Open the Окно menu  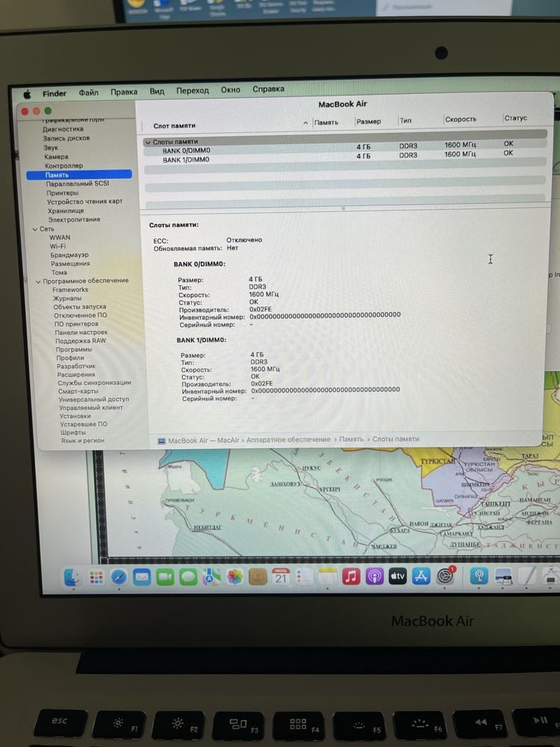coord(231,90)
